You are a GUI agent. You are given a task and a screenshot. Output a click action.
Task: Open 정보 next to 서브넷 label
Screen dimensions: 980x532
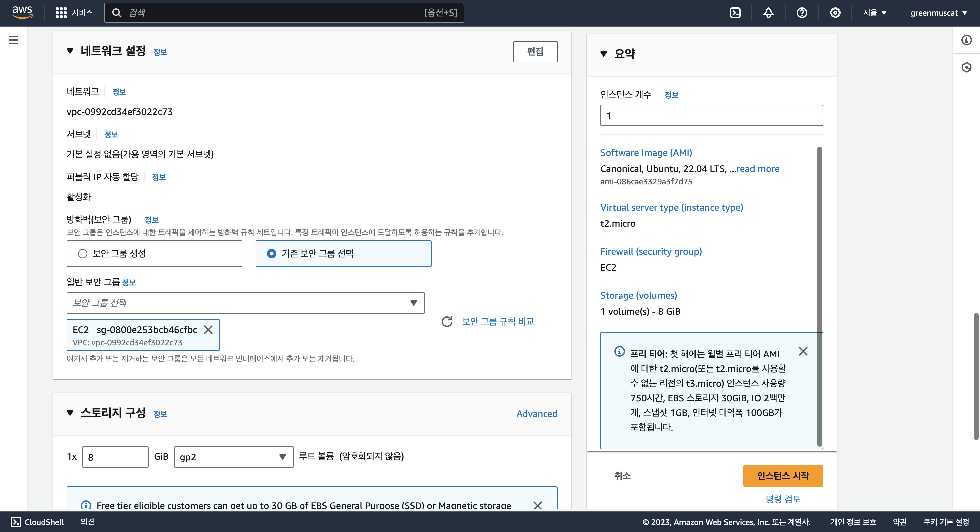point(111,134)
